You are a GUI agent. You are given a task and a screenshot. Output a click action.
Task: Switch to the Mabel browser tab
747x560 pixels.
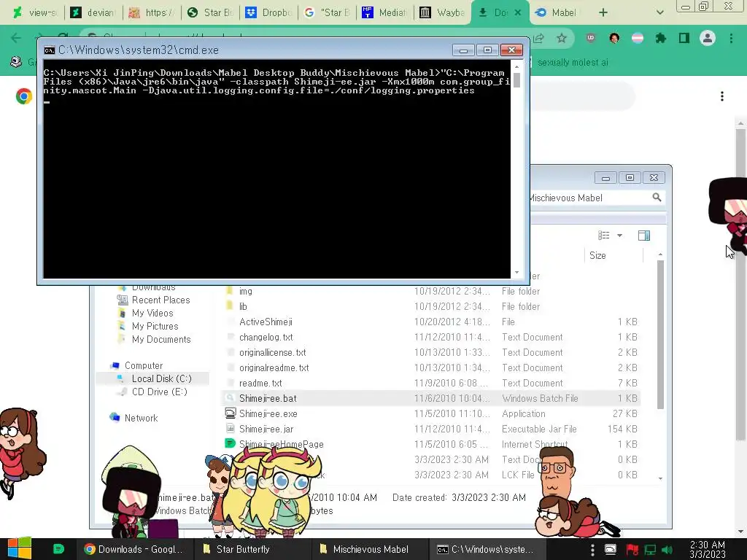coord(558,12)
